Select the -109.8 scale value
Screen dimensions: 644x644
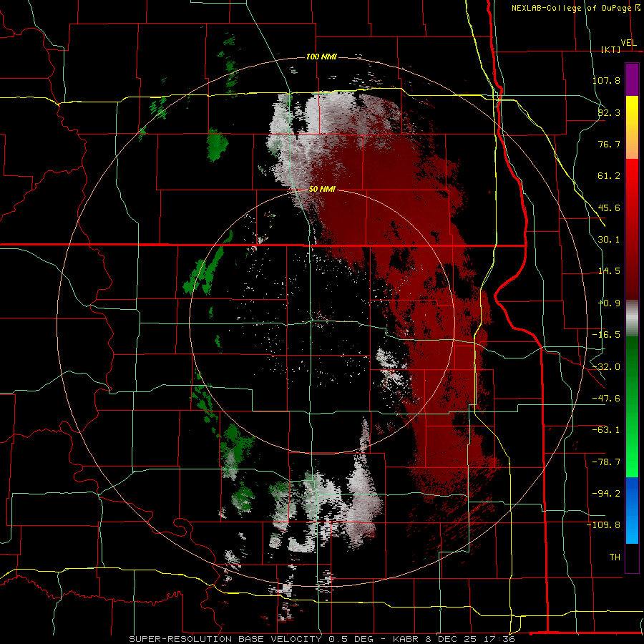click(x=604, y=525)
